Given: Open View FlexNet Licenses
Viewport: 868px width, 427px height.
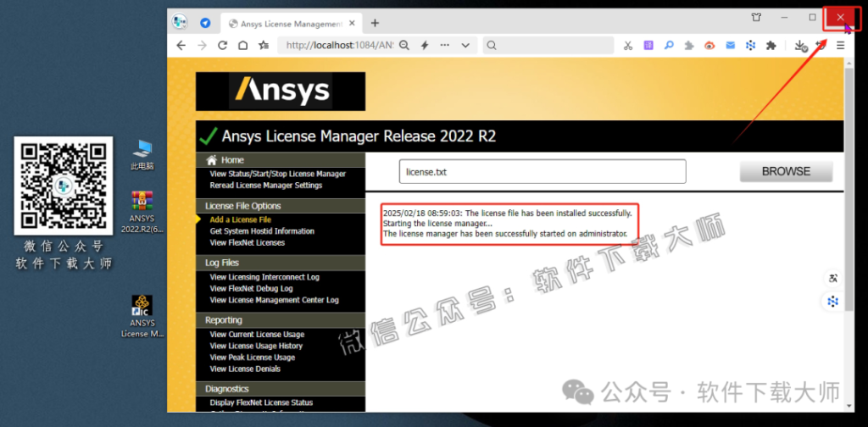Looking at the screenshot, I should click(x=247, y=243).
